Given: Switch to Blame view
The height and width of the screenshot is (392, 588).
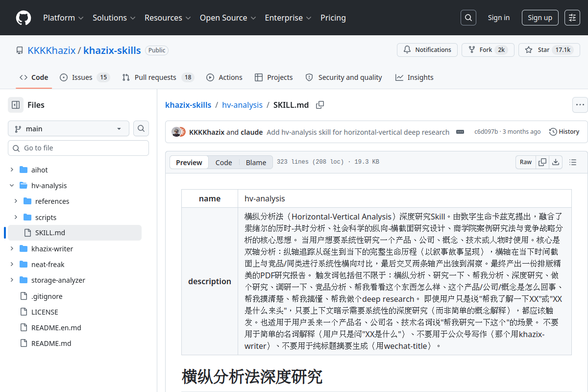Looking at the screenshot, I should [256, 163].
